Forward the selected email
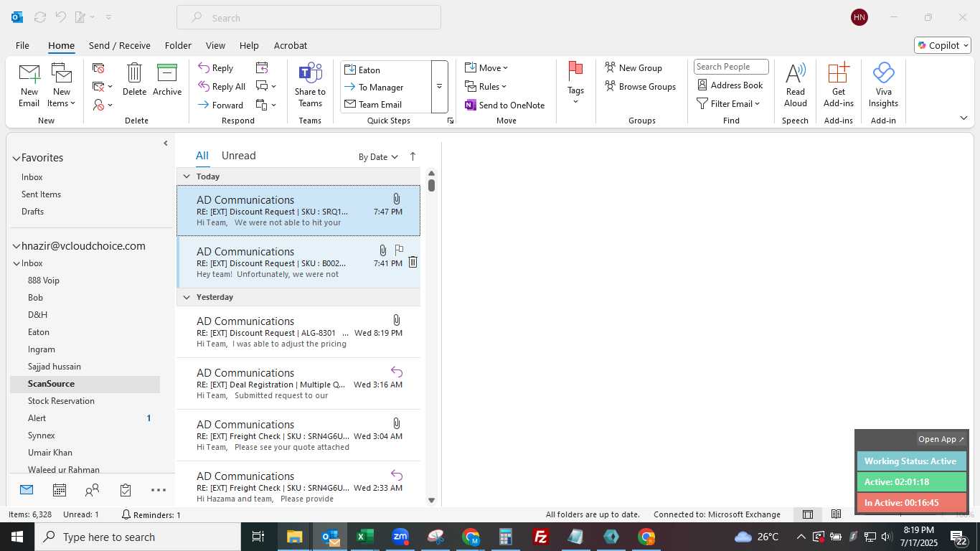This screenshot has width=980, height=551. click(x=221, y=105)
